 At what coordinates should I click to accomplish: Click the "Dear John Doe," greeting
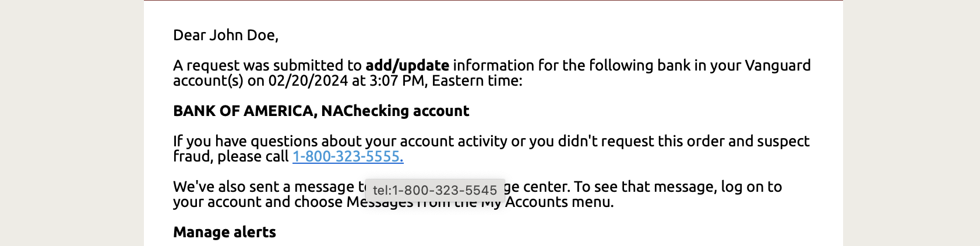click(x=225, y=36)
